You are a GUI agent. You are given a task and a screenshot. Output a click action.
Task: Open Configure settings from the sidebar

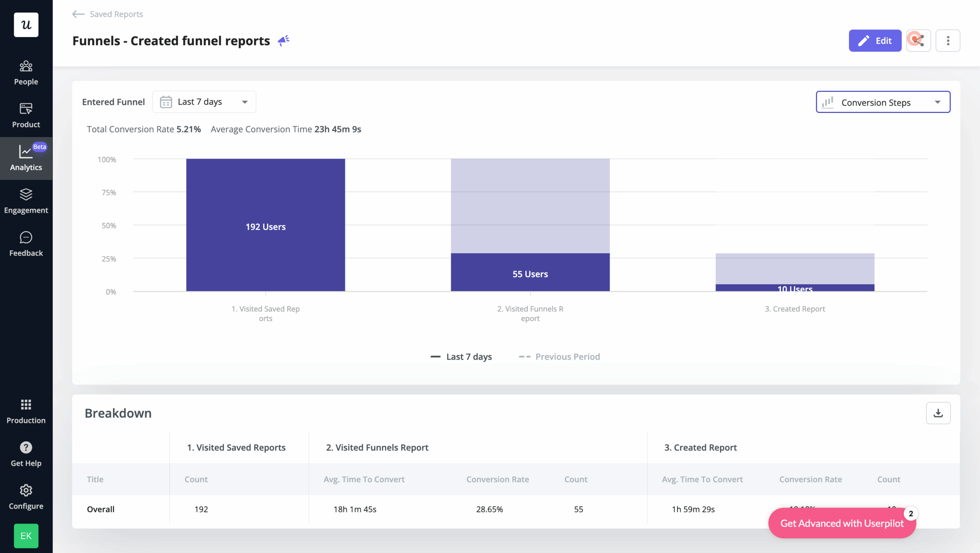(26, 496)
